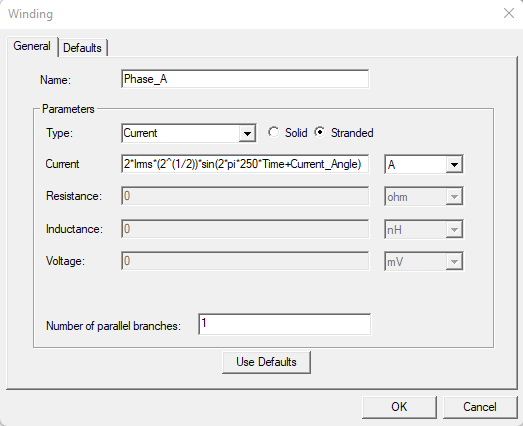
Task: Open the Type dropdown showing Current
Action: point(189,133)
